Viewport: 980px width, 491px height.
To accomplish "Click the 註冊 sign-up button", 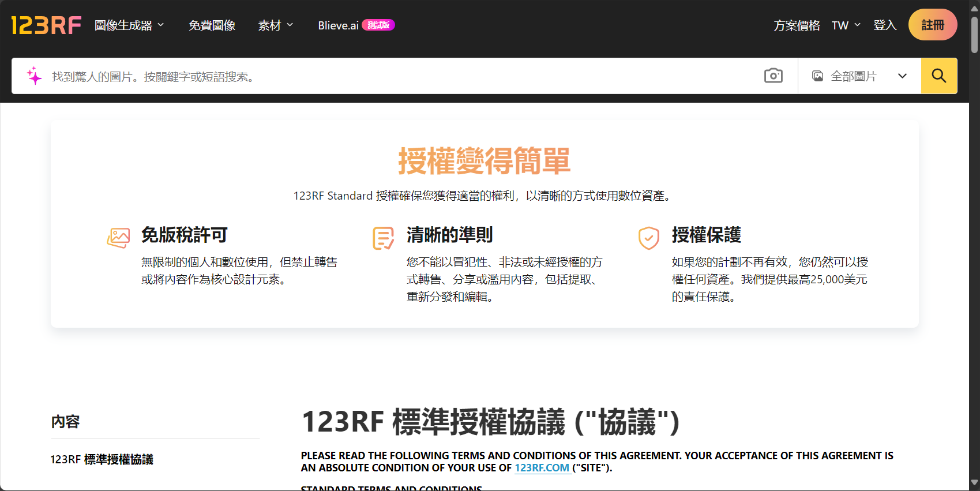I will coord(933,25).
